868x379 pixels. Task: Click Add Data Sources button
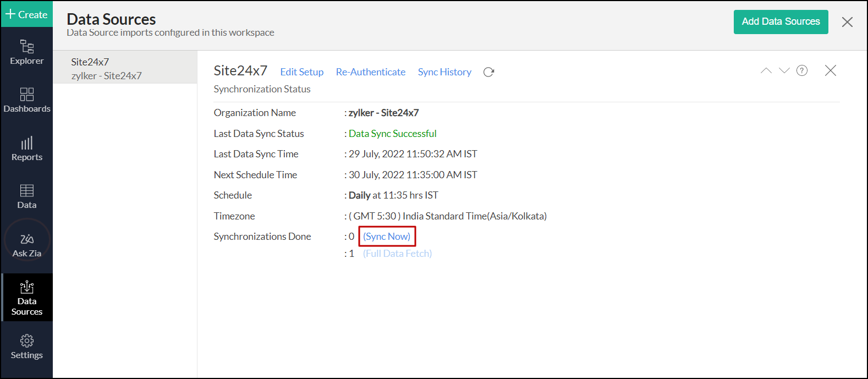[x=781, y=22]
